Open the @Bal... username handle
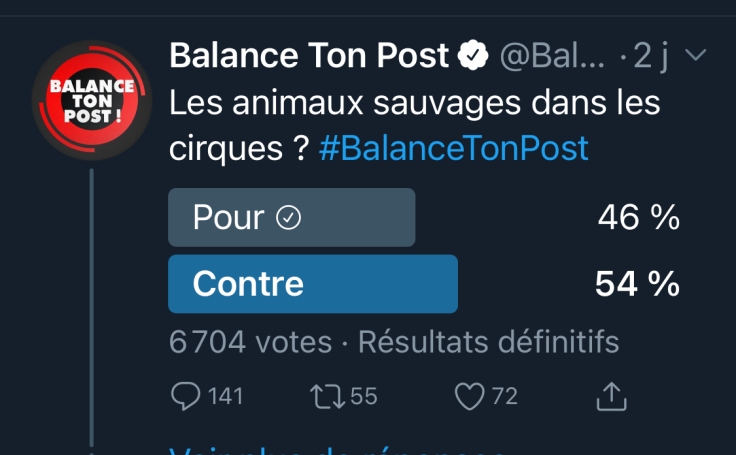736x455 pixels. (x=552, y=56)
